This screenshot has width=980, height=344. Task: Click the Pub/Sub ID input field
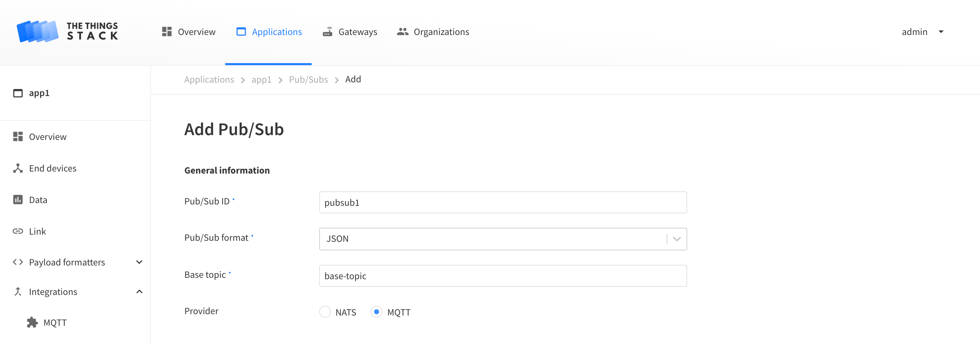tap(503, 203)
